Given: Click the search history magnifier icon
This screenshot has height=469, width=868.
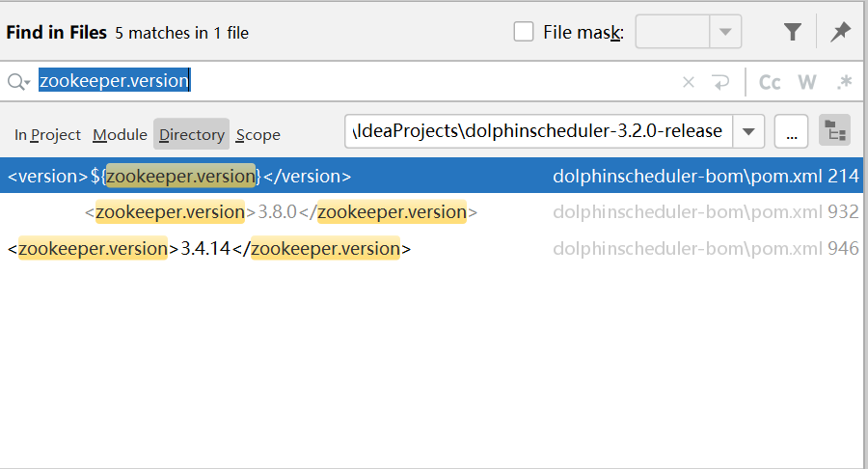Looking at the screenshot, I should pos(17,82).
